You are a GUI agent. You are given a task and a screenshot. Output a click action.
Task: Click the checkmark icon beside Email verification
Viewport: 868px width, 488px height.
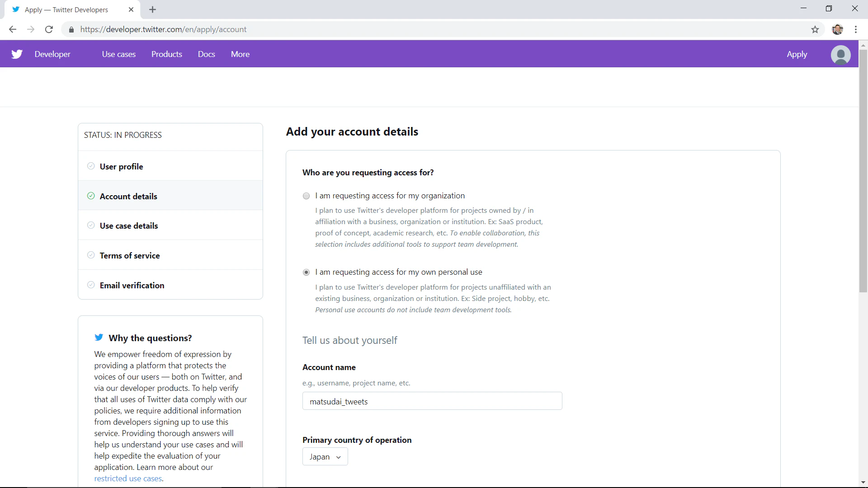(x=91, y=285)
